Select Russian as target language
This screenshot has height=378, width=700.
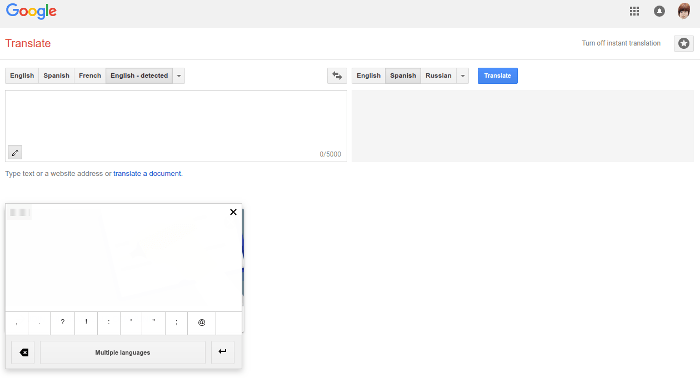[438, 76]
